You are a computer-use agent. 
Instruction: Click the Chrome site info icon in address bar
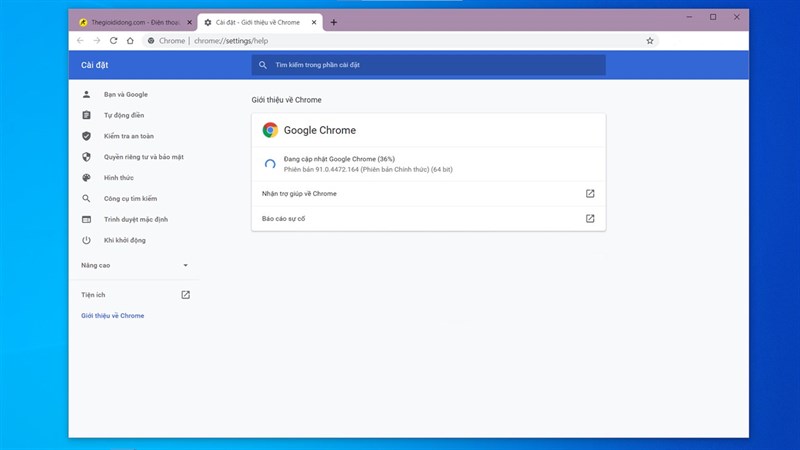tap(151, 41)
